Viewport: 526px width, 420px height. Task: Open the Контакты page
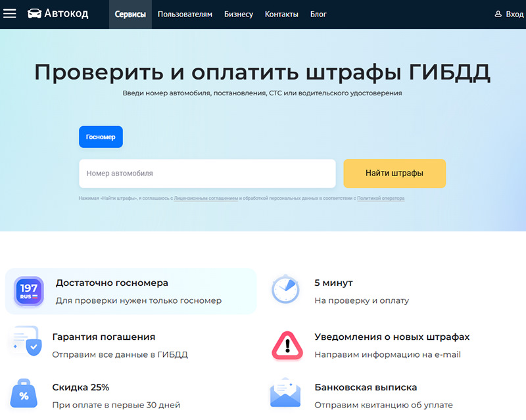(x=281, y=14)
